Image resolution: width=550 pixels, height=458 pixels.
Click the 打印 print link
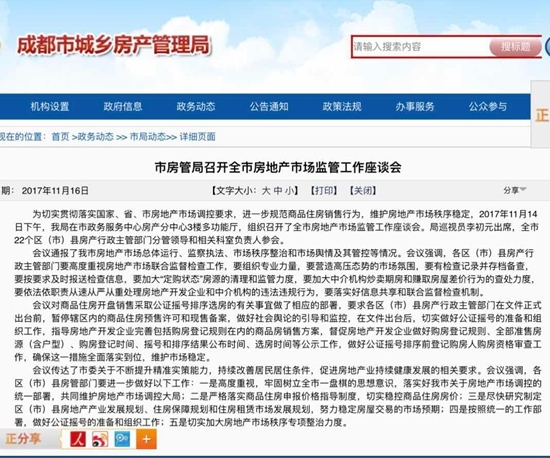point(324,191)
